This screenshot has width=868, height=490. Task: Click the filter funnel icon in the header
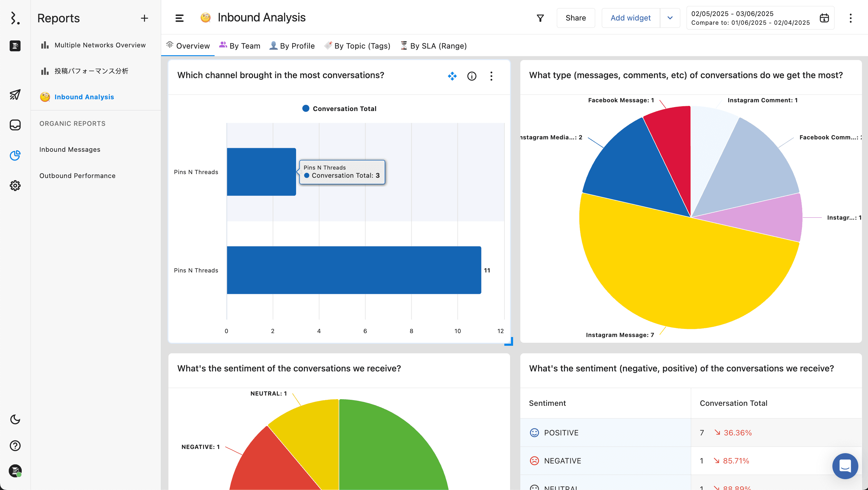coord(540,17)
